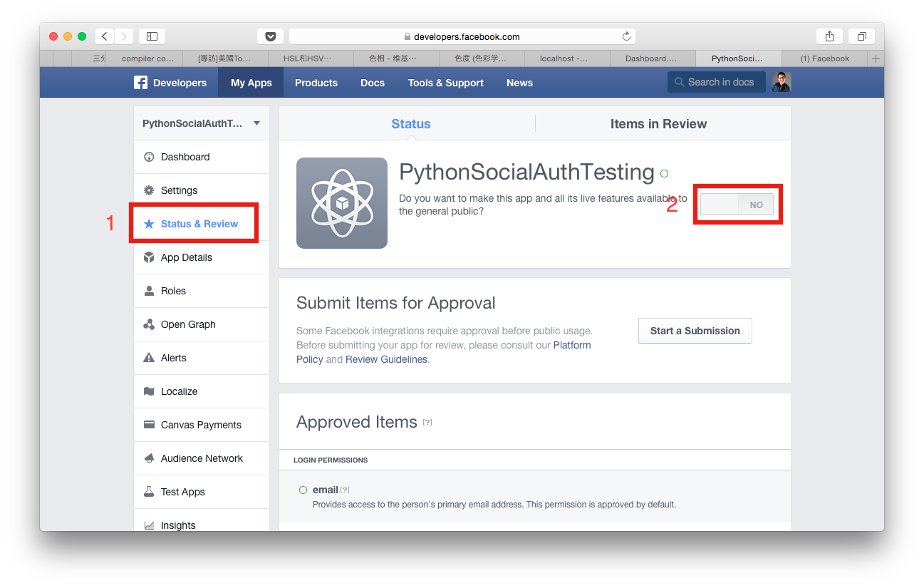The height and width of the screenshot is (588, 924).
Task: Click the Safari forward arrow button
Action: coord(124,36)
